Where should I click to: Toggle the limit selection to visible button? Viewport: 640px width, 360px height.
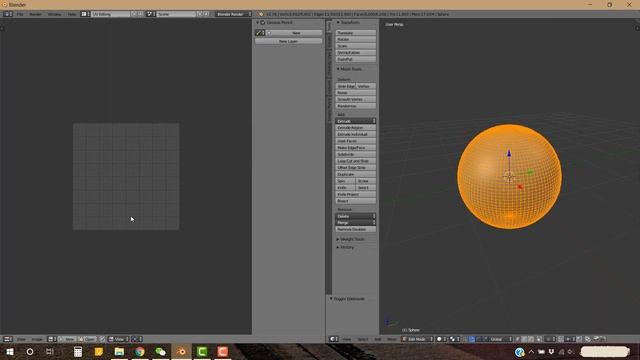[539, 339]
